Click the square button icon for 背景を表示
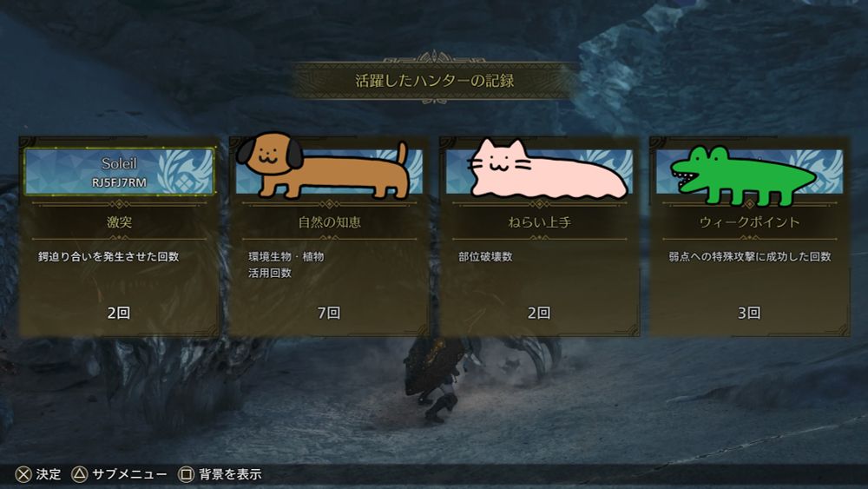 point(186,474)
